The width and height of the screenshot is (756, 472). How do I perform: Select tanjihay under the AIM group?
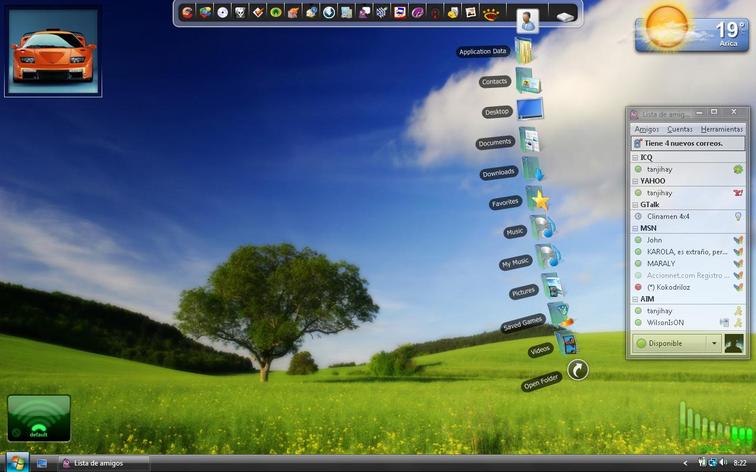tap(688, 311)
